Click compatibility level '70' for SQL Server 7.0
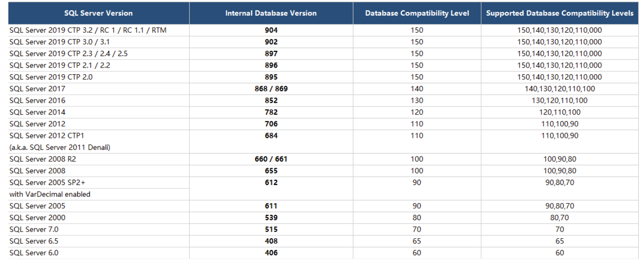 tap(417, 229)
